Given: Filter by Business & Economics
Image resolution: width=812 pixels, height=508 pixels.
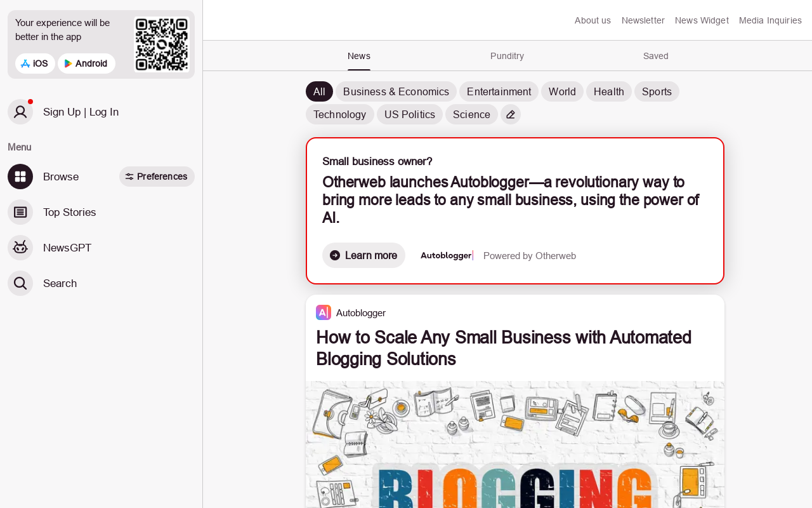Looking at the screenshot, I should pos(396,91).
